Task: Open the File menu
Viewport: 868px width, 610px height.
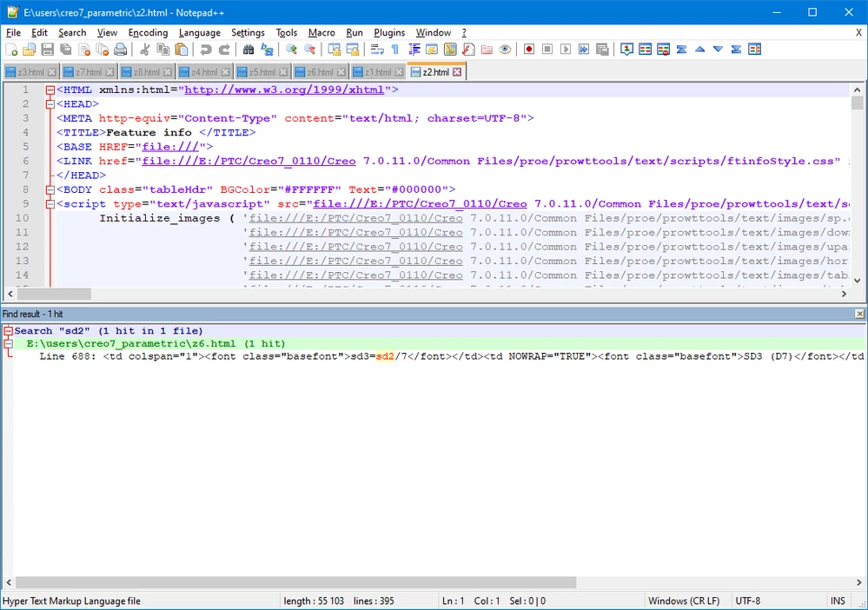Action: coord(13,33)
